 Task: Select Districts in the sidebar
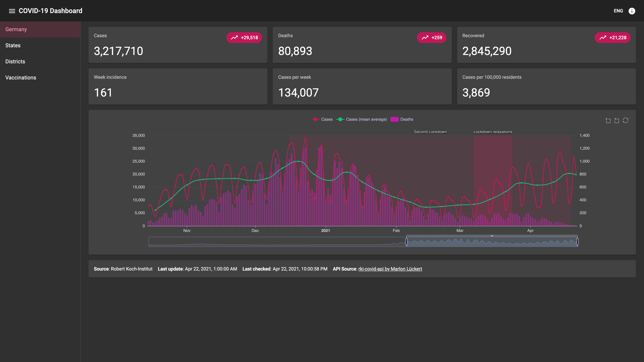[15, 62]
